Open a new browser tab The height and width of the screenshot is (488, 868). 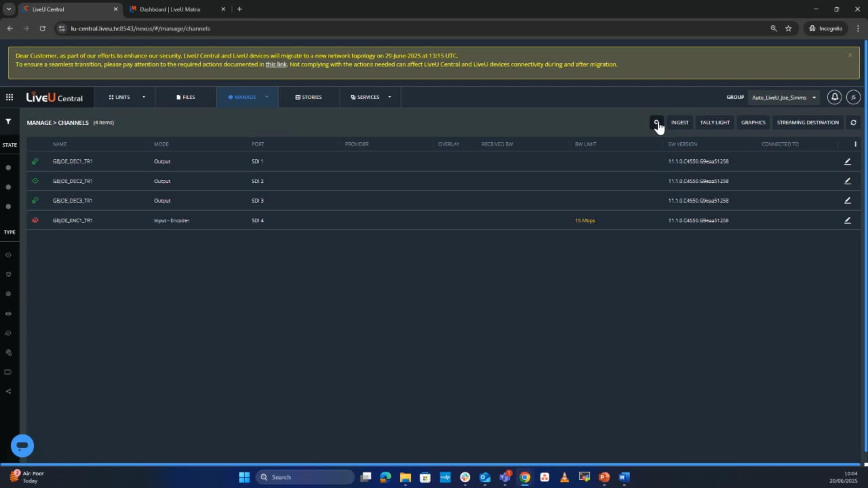(240, 9)
